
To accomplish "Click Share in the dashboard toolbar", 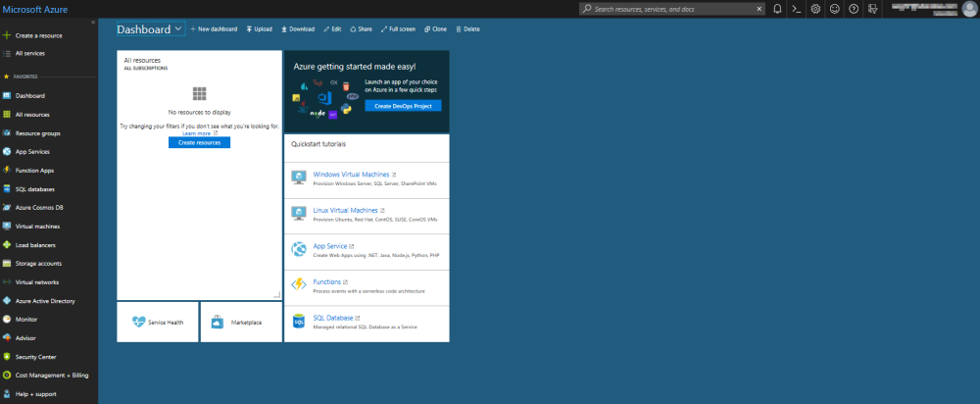I will click(362, 28).
